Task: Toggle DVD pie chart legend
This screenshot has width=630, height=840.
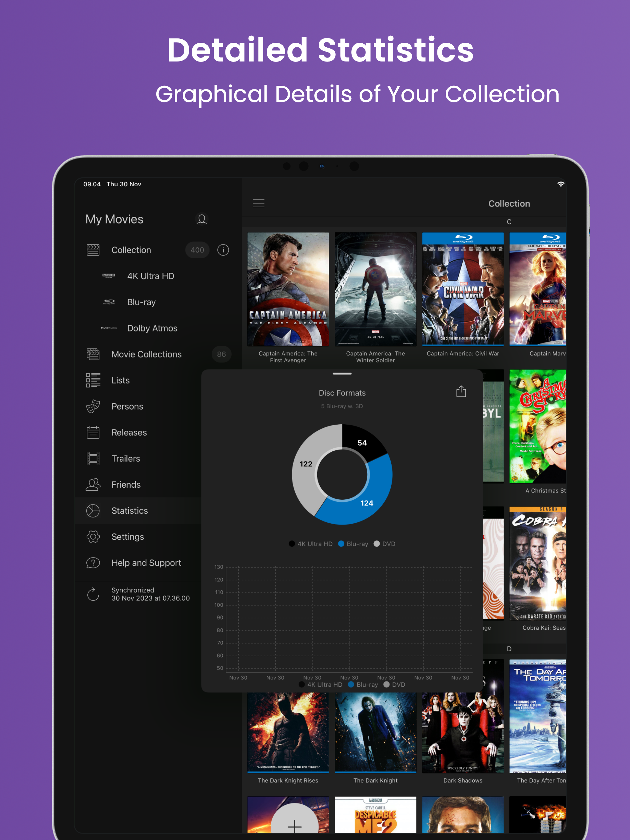Action: [x=385, y=544]
